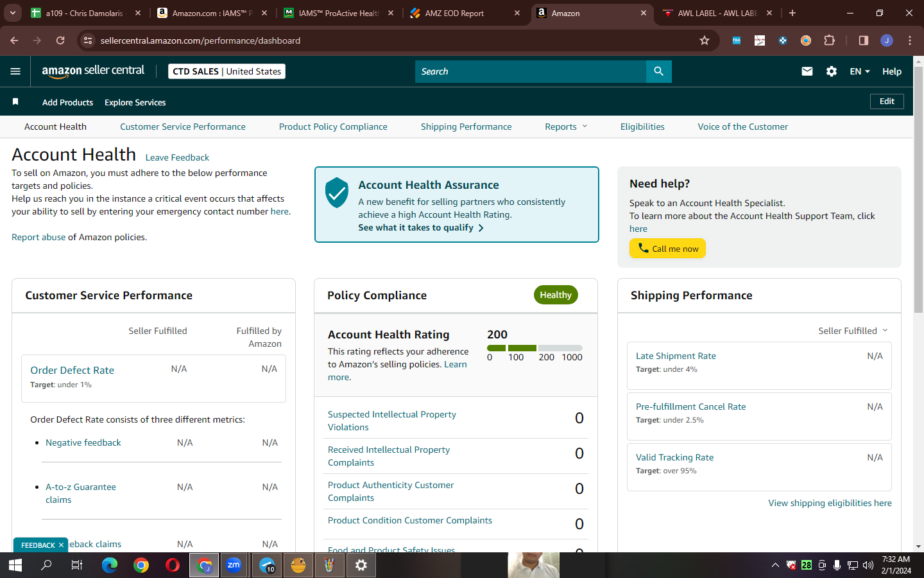924x578 pixels.
Task: Close the AMZ EOD Report tab
Action: 517,13
